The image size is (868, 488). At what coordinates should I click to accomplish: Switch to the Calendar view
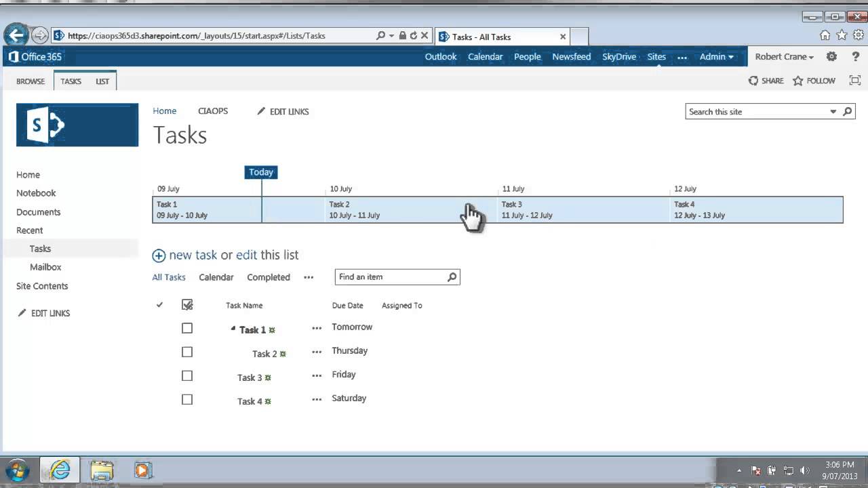[216, 277]
